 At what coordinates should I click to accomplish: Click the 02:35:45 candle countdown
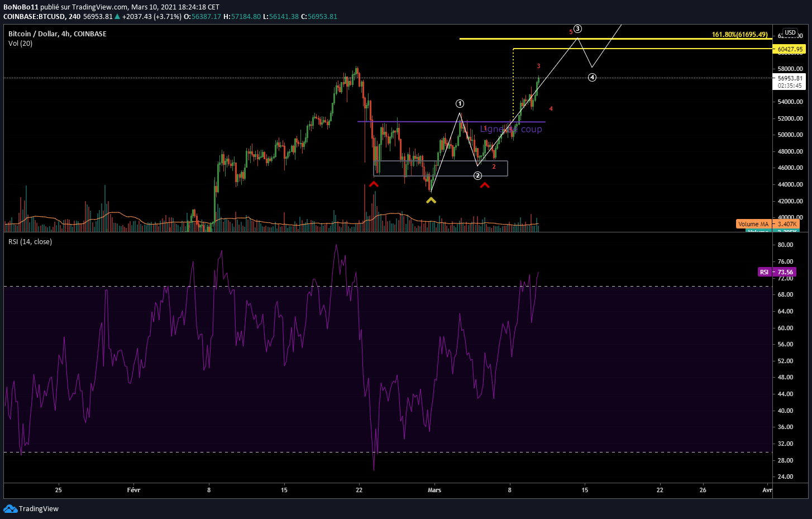[790, 85]
